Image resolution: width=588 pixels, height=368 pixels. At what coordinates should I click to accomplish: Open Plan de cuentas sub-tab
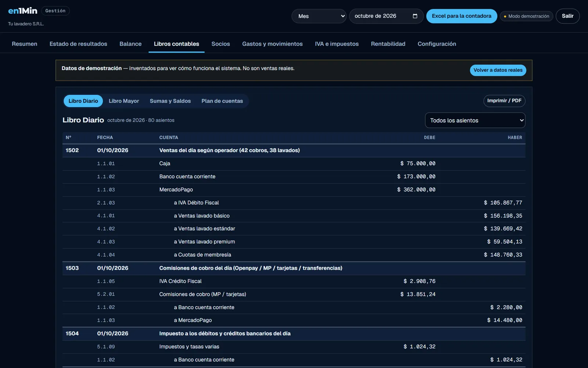(x=222, y=101)
